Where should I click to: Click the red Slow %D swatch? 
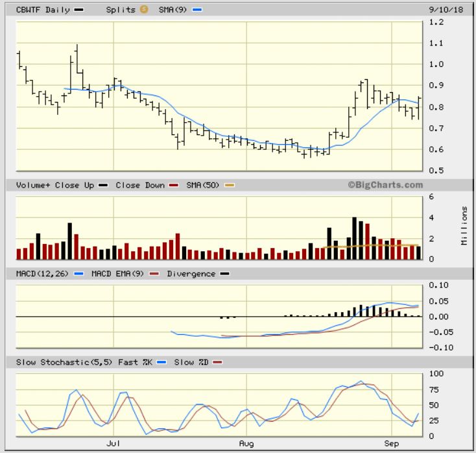(218, 362)
